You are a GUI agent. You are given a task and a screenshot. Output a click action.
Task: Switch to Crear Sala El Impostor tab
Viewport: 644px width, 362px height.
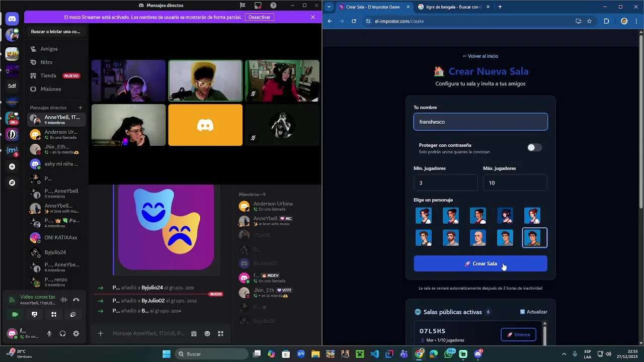pyautogui.click(x=373, y=7)
